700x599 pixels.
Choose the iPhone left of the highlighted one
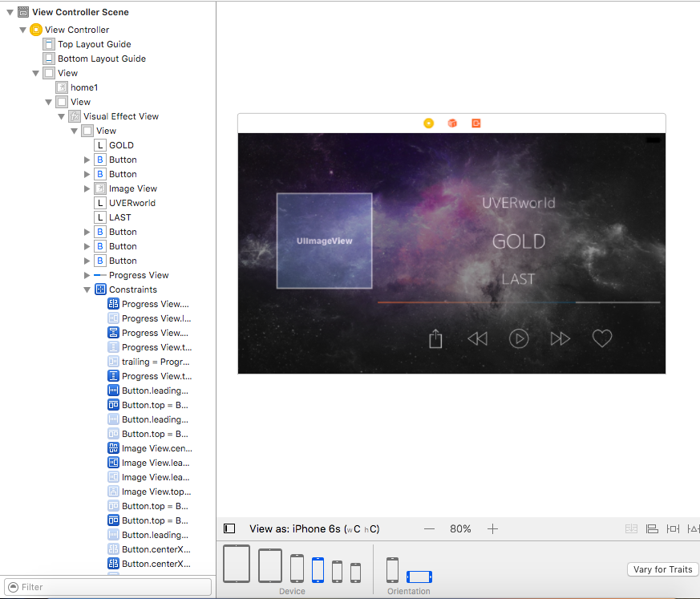(x=297, y=569)
